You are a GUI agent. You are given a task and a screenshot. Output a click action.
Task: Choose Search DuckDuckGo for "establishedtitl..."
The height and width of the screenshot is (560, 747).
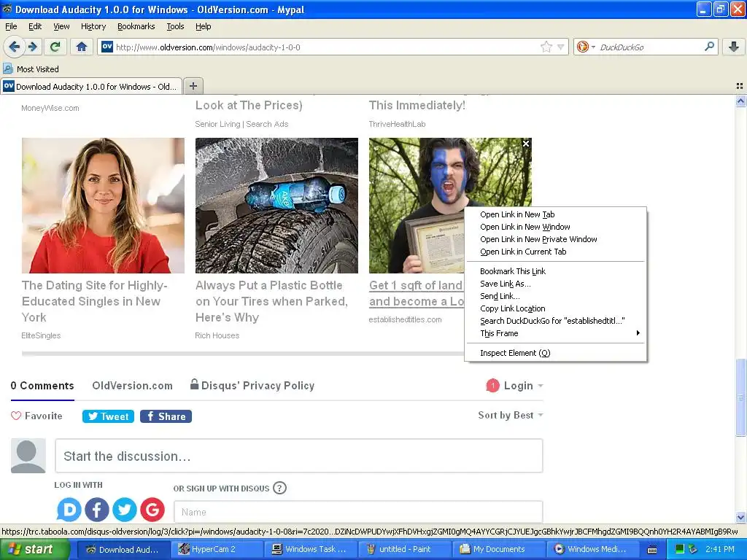point(556,321)
